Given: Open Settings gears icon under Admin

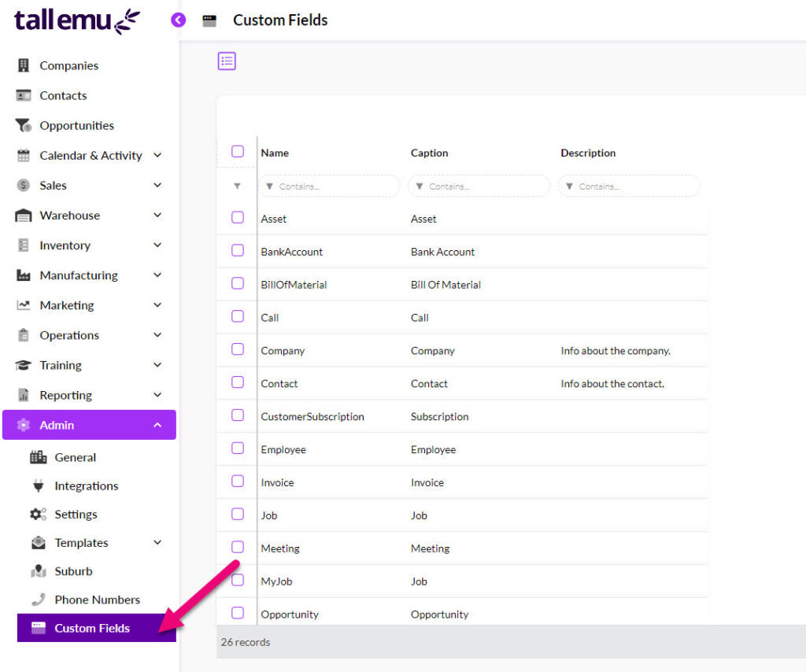Looking at the screenshot, I should click(x=38, y=515).
